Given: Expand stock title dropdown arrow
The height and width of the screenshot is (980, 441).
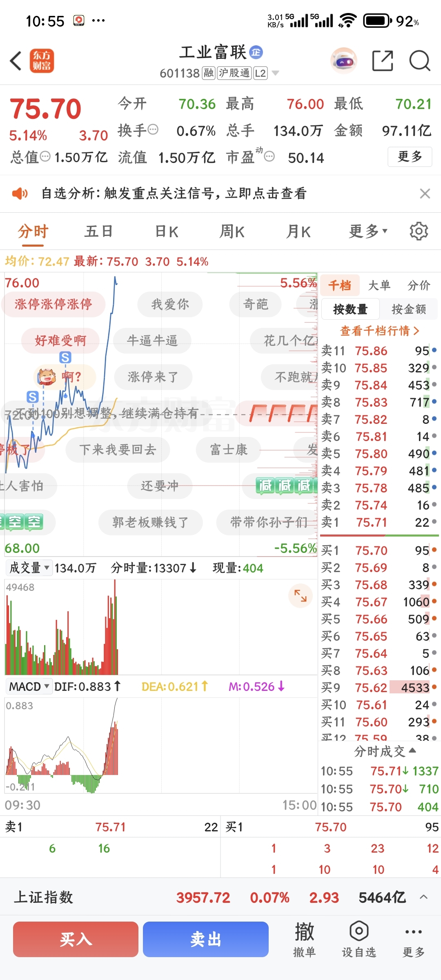Looking at the screenshot, I should (276, 73).
